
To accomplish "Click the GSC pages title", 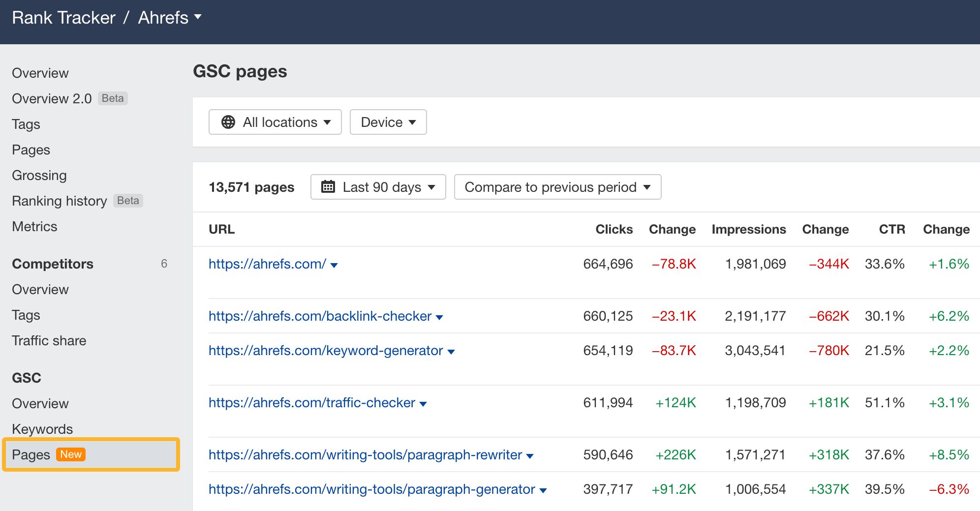I will [x=240, y=71].
